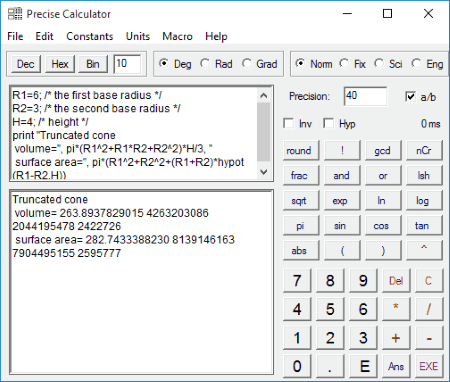Click the digit 9 key

pyautogui.click(x=363, y=281)
